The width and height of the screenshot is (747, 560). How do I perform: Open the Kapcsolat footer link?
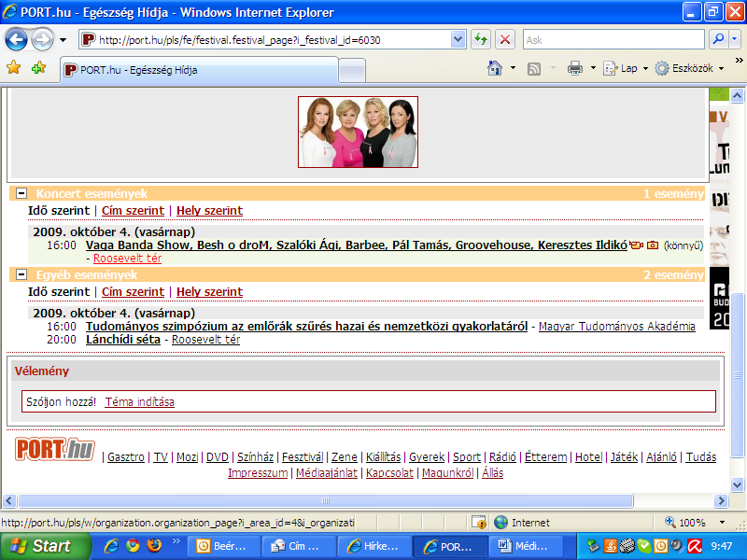point(389,473)
